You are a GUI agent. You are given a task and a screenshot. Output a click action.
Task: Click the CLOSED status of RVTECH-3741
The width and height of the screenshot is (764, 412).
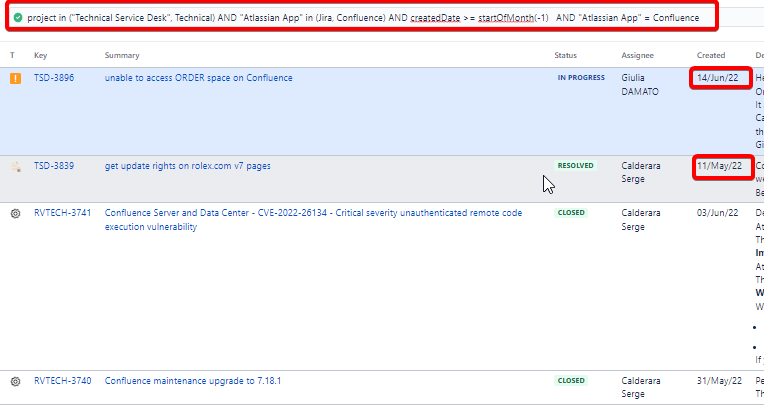pyautogui.click(x=571, y=213)
